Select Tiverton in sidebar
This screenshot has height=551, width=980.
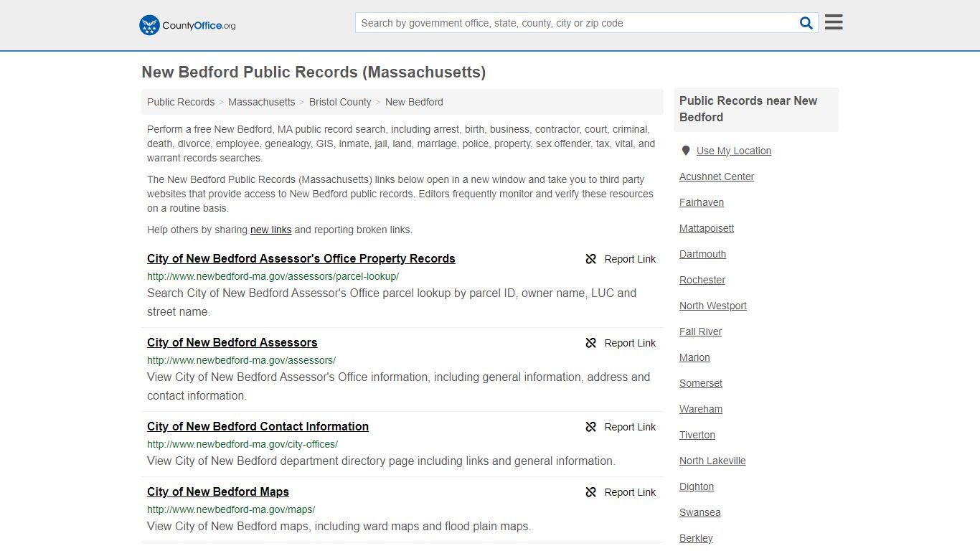coord(697,435)
